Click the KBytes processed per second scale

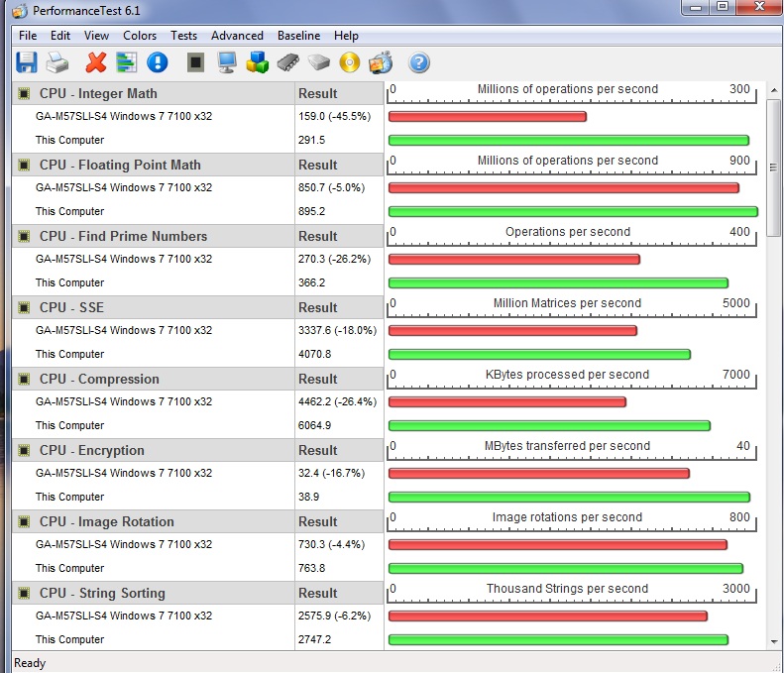572,379
